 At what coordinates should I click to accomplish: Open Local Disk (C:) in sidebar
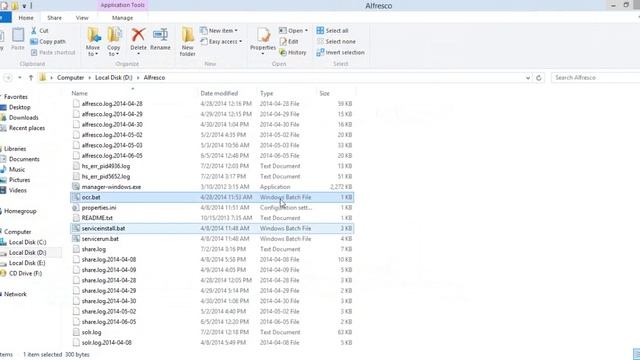pos(27,242)
